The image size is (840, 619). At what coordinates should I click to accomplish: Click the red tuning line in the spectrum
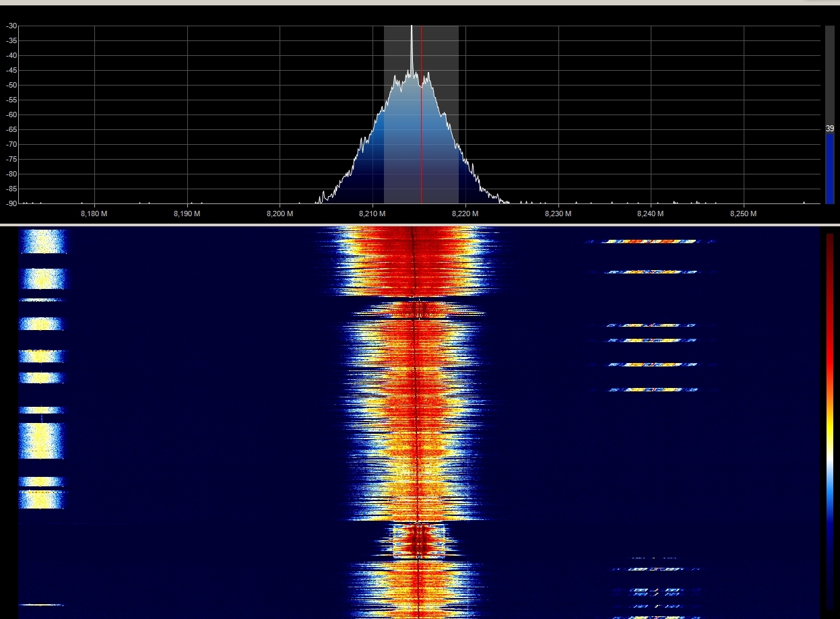click(x=422, y=135)
